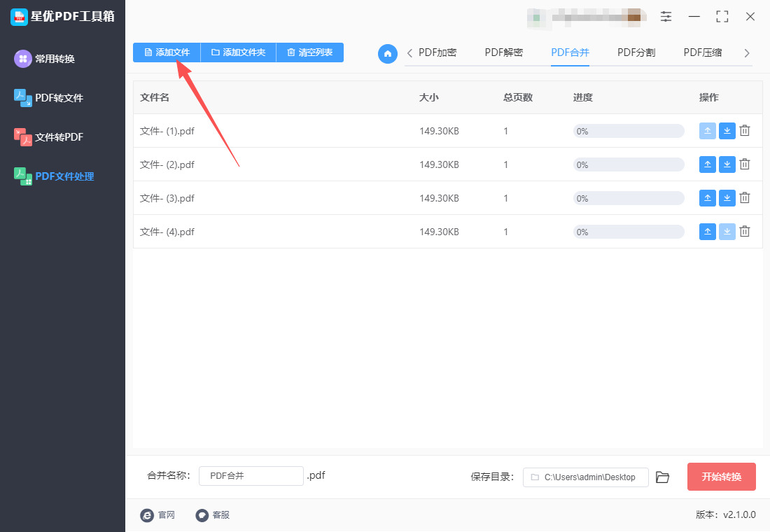Click the 添加文件 button
The height and width of the screenshot is (532, 770).
(x=167, y=52)
